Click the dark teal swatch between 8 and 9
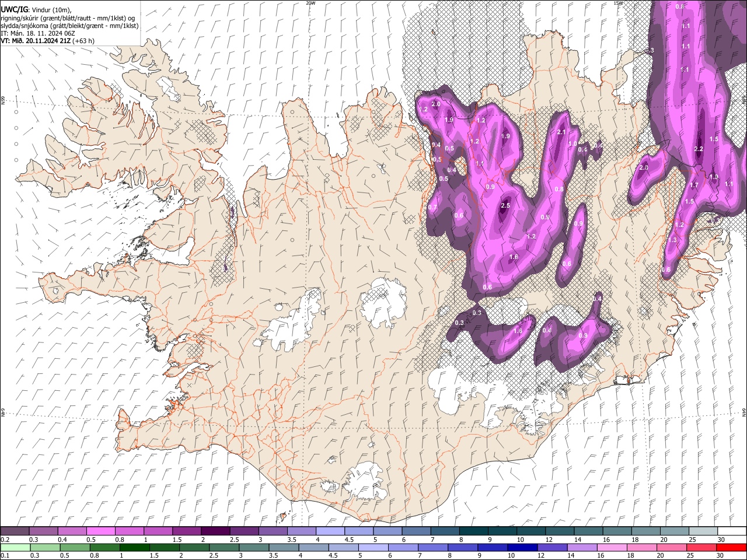747x560 pixels. pyautogui.click(x=473, y=531)
